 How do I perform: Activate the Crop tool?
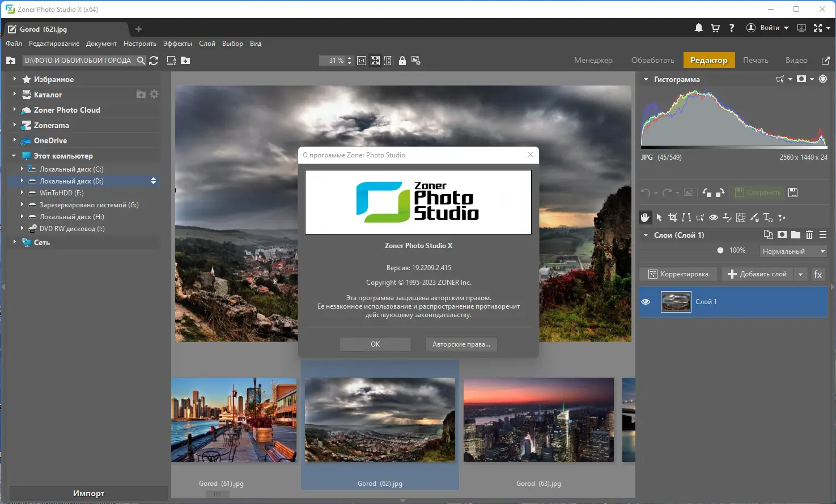pyautogui.click(x=673, y=217)
